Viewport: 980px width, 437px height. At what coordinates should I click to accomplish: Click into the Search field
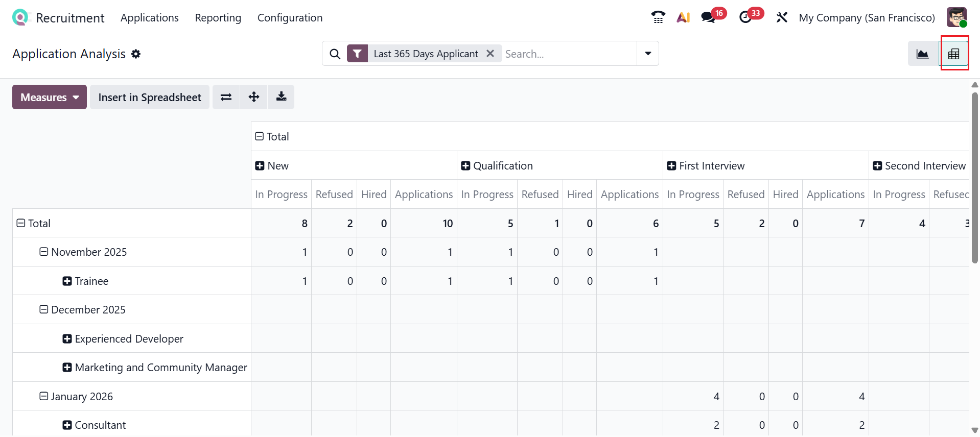pos(567,54)
